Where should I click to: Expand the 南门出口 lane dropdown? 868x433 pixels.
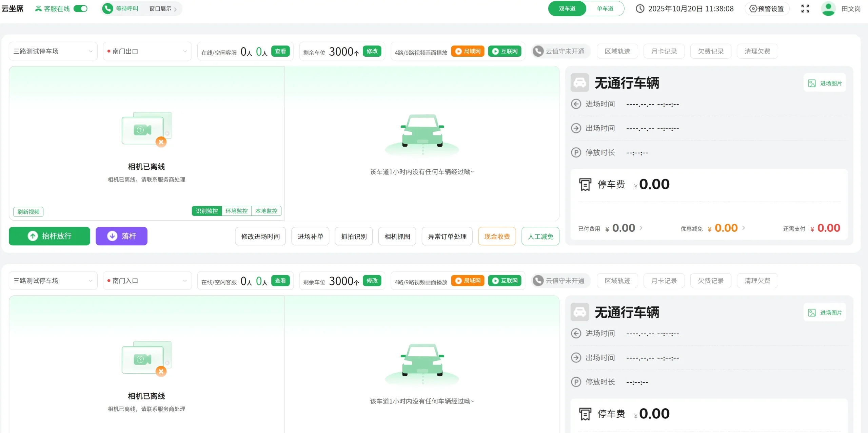(147, 51)
